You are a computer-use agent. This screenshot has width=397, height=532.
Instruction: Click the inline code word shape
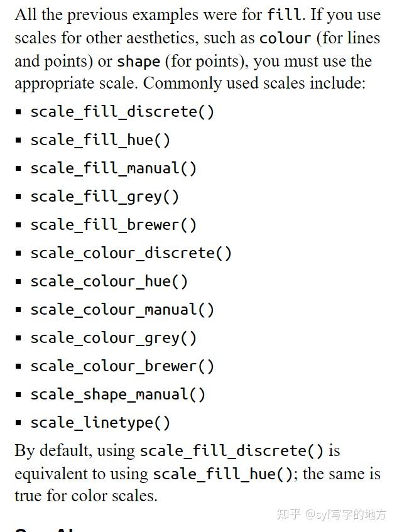coord(138,62)
